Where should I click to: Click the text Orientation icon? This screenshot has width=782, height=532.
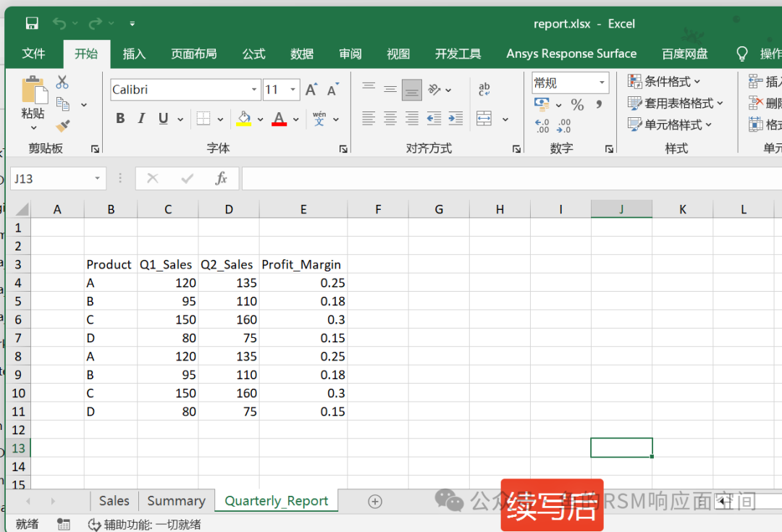click(x=434, y=89)
